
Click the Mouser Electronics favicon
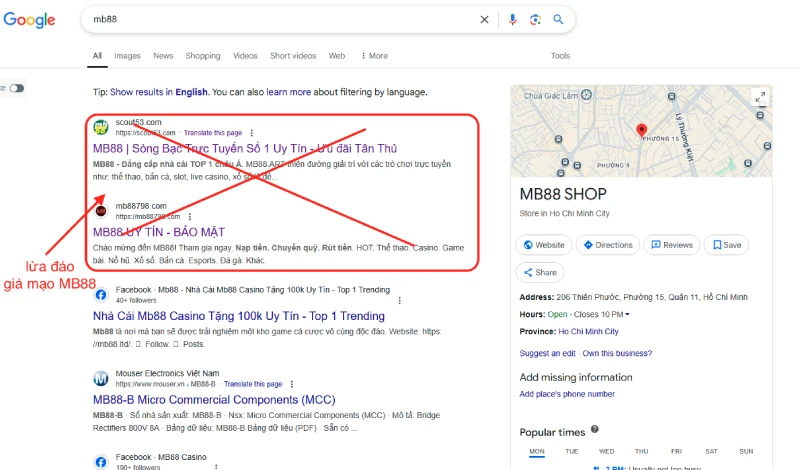pyautogui.click(x=101, y=378)
